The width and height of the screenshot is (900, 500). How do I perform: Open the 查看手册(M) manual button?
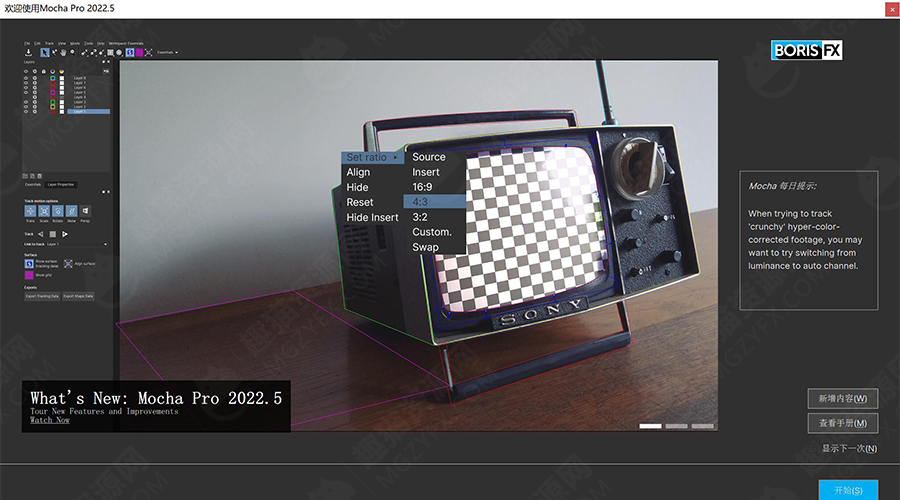pos(843,423)
